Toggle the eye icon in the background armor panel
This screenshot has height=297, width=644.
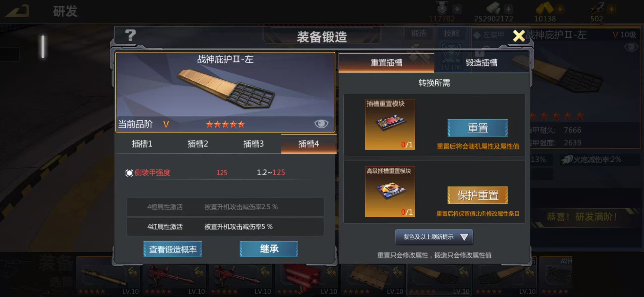[631, 47]
